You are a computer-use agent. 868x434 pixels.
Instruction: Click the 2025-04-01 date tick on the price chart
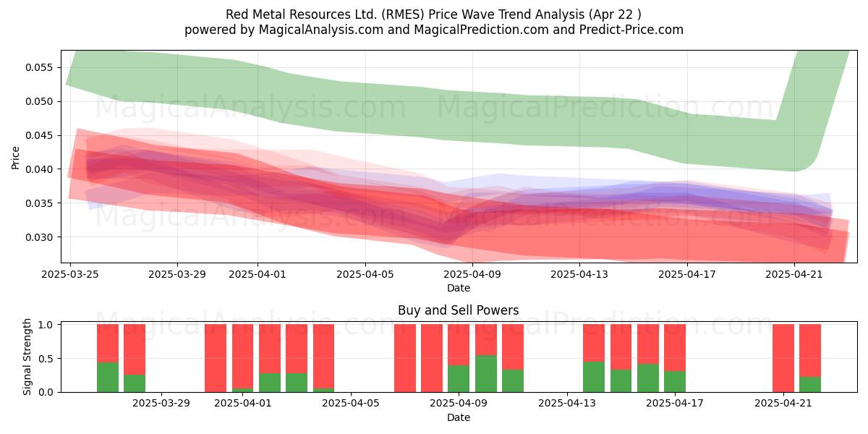258,274
